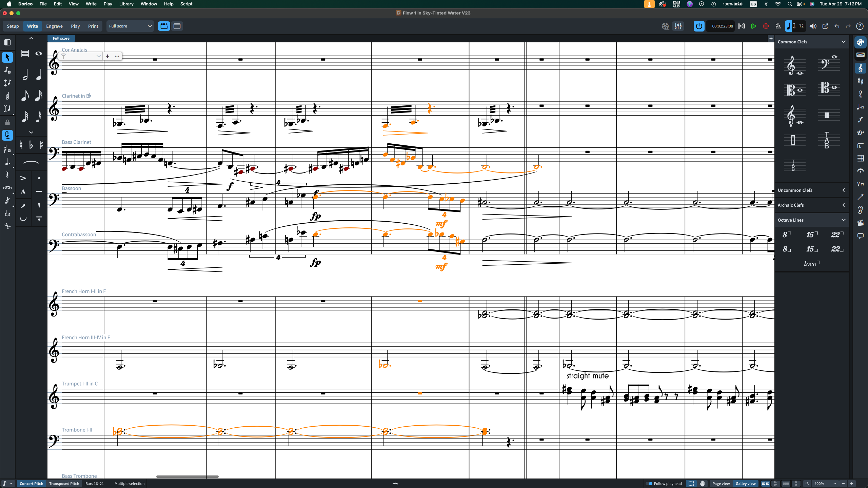Toggle the activate project power button
This screenshot has height=488, width=868.
click(x=699, y=26)
